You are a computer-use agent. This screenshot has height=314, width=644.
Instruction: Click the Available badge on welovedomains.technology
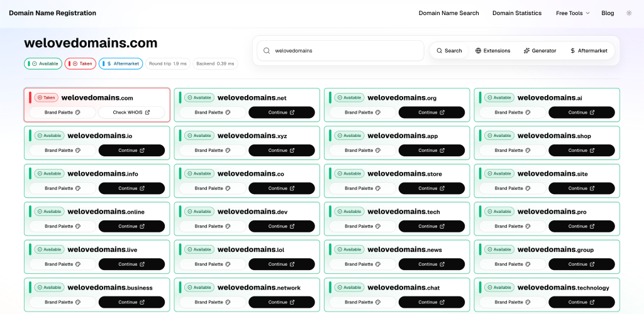point(499,288)
